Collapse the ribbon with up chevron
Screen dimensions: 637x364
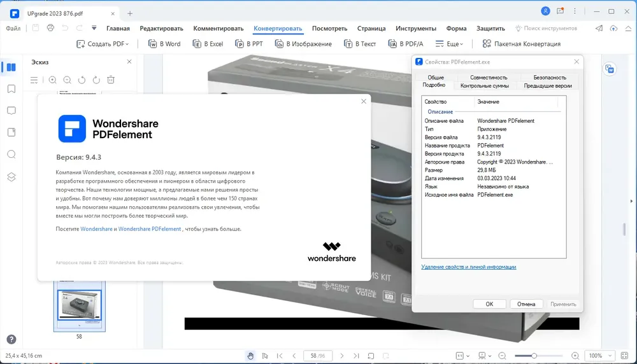628,29
